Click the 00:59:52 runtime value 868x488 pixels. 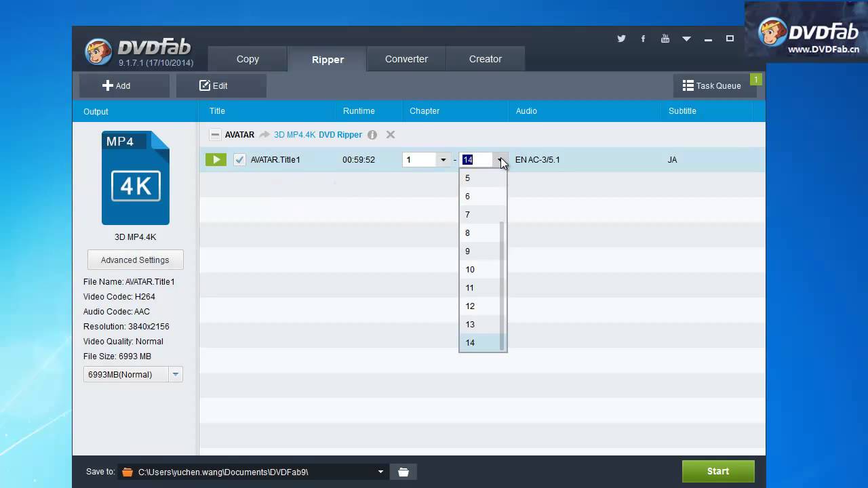359,160
